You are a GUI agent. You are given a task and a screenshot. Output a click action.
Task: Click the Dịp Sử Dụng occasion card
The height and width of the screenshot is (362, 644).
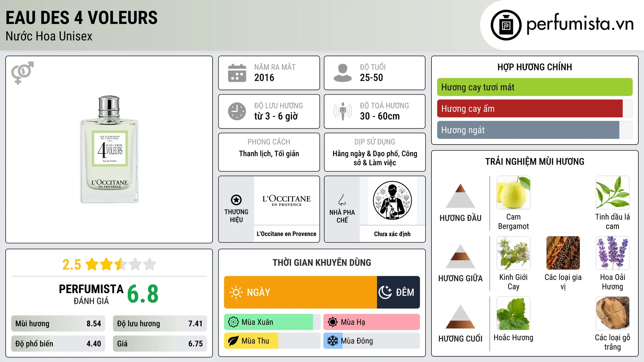click(x=375, y=152)
